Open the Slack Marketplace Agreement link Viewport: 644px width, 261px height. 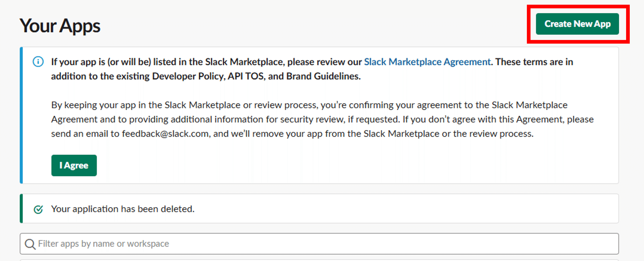(427, 62)
